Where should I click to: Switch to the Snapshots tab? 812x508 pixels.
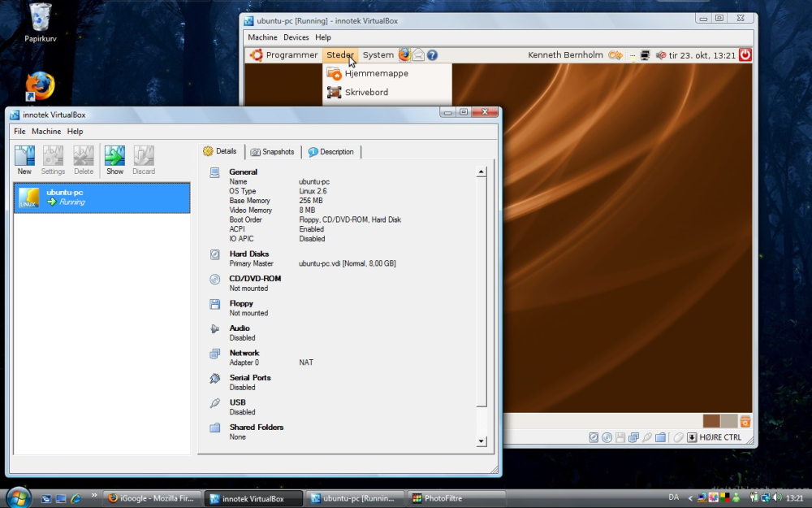(273, 152)
